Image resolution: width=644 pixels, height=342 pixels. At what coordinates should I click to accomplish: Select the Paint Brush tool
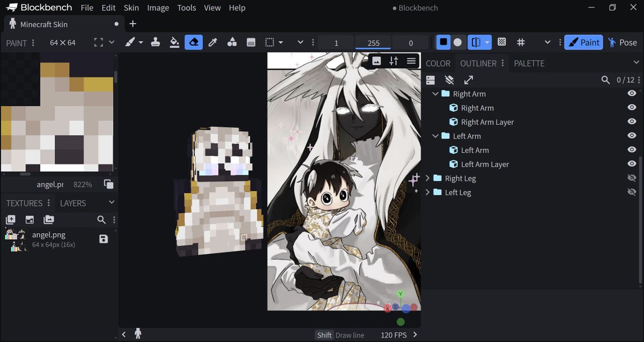[130, 42]
